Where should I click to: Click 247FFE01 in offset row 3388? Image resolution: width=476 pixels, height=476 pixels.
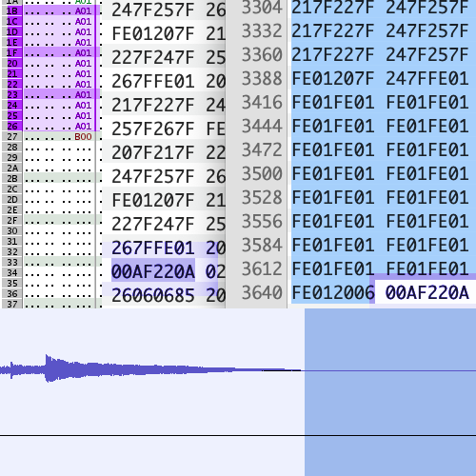click(427, 78)
